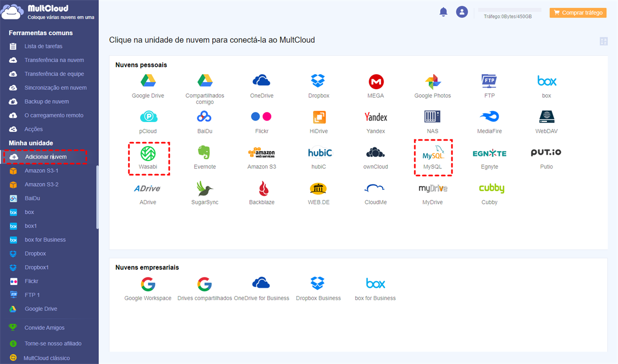
Task: Choose the MySQL cloud icon
Action: coord(433,153)
